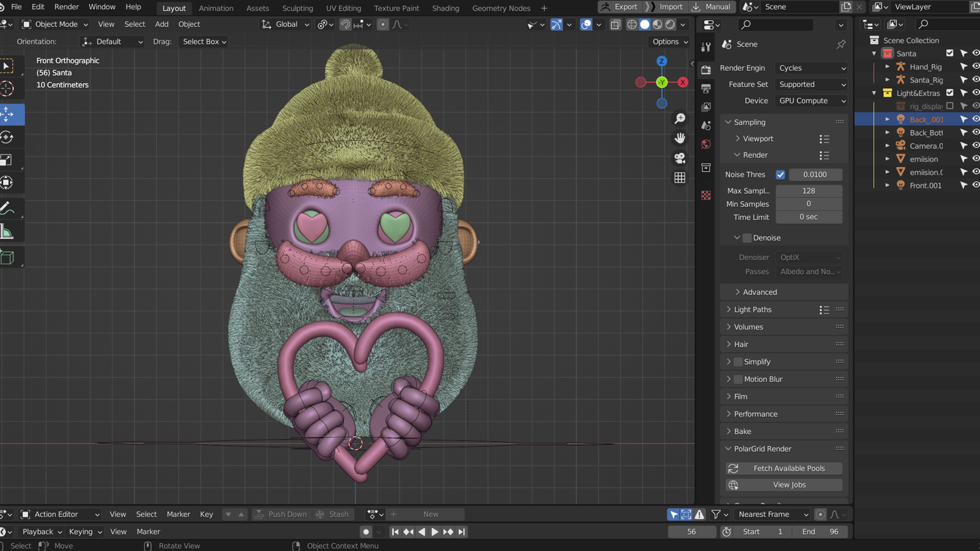Open the Texture properties tab

point(706,195)
